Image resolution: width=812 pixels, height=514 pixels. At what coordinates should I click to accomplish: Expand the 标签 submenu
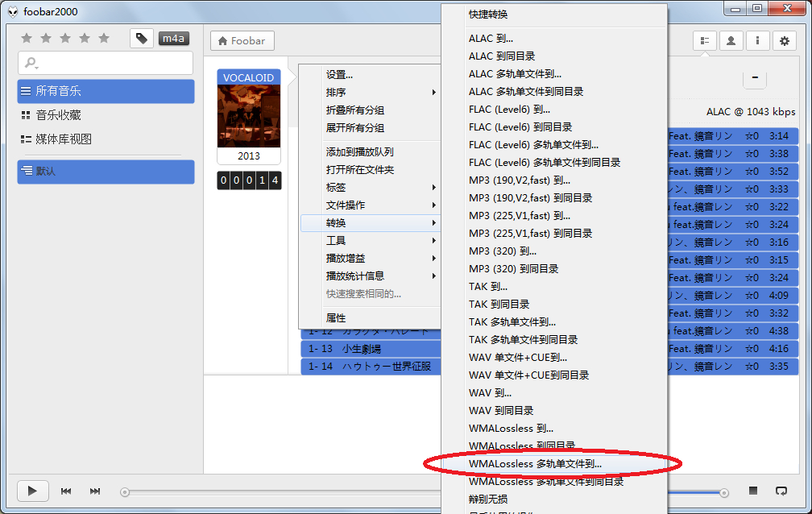tap(371, 187)
